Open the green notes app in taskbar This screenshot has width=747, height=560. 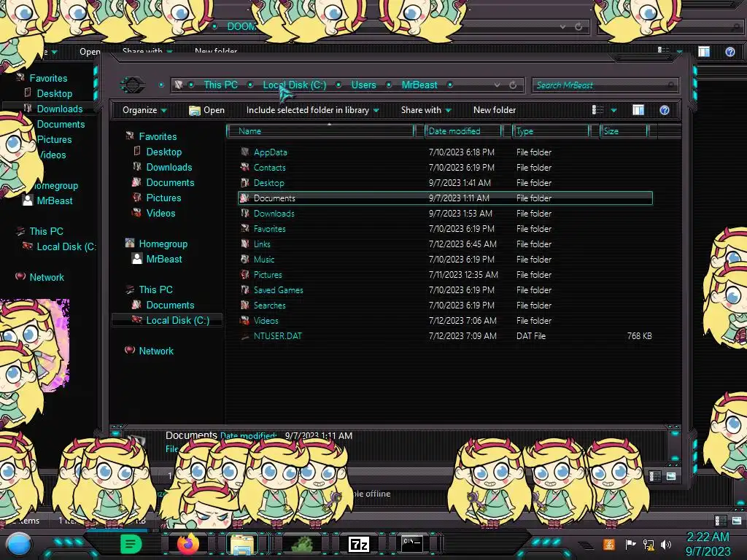click(131, 544)
